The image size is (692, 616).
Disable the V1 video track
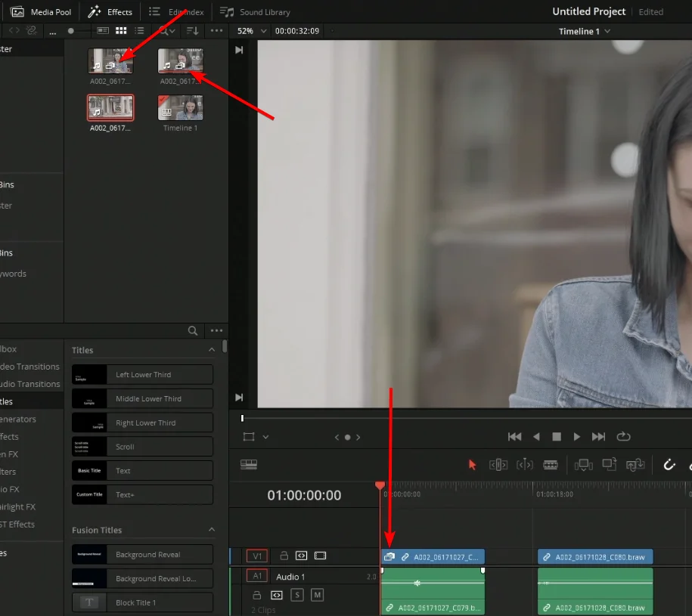tap(321, 556)
